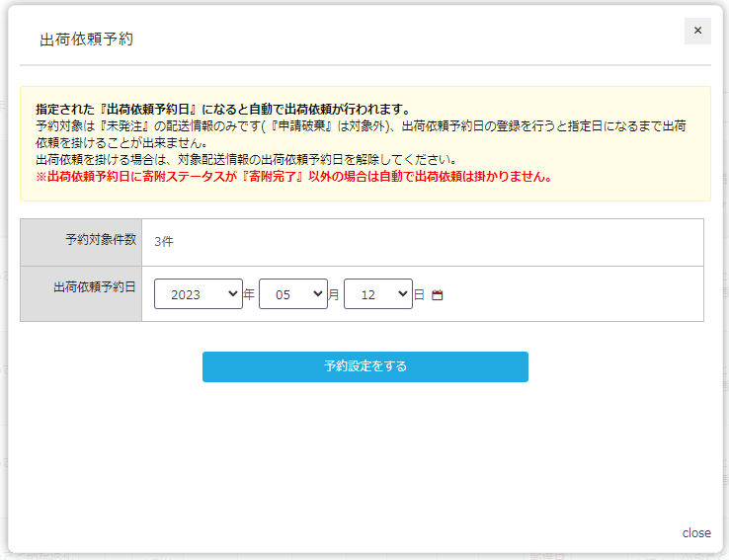Click the 3件 count value
Viewport: 729px width, 560px height.
pos(164,241)
